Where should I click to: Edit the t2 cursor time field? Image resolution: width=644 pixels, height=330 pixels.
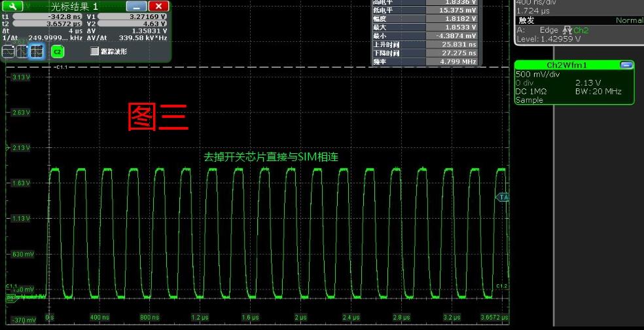click(x=48, y=24)
